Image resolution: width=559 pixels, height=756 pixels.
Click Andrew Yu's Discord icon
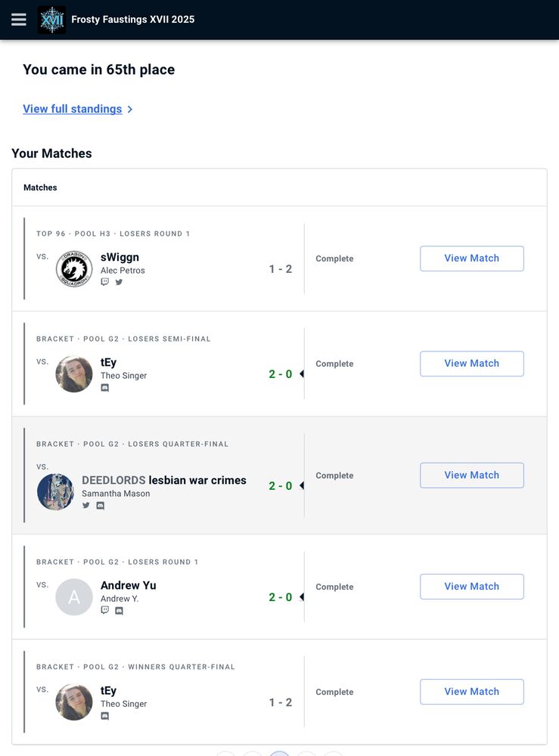click(119, 611)
